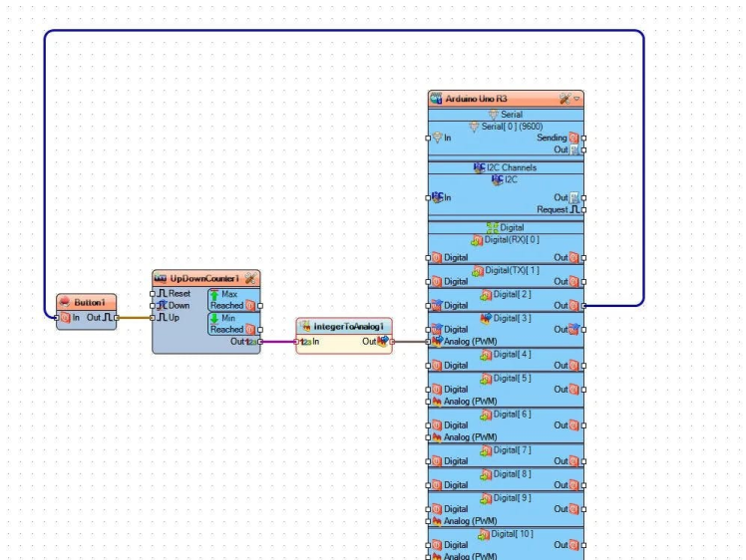Click Digital[3] Analog (PWM) input pin
Image resolution: width=746 pixels, height=560 pixels.
coord(428,342)
